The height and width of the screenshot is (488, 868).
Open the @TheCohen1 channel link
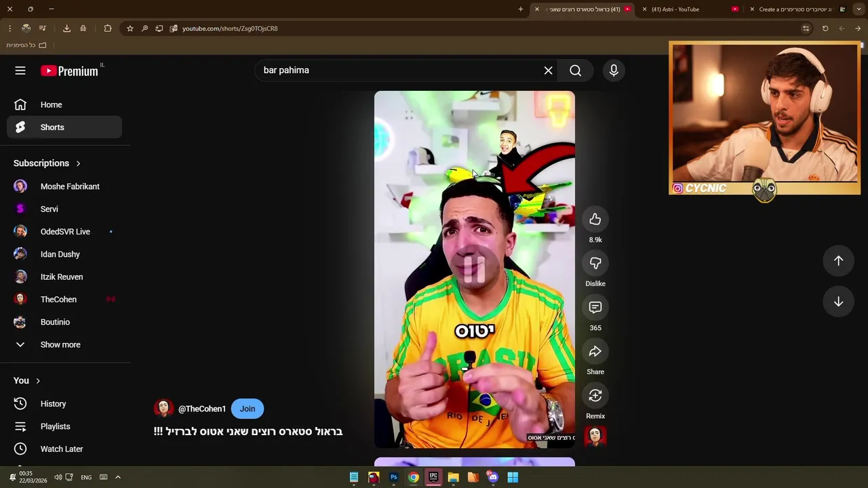[x=201, y=409]
